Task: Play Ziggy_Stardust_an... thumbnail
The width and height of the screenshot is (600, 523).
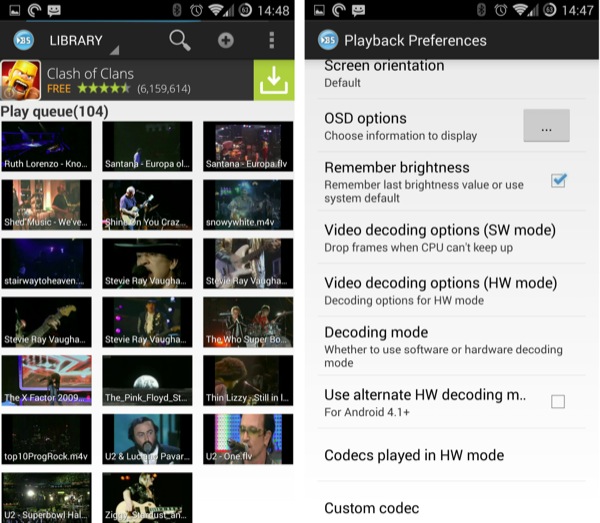Action: point(147,497)
